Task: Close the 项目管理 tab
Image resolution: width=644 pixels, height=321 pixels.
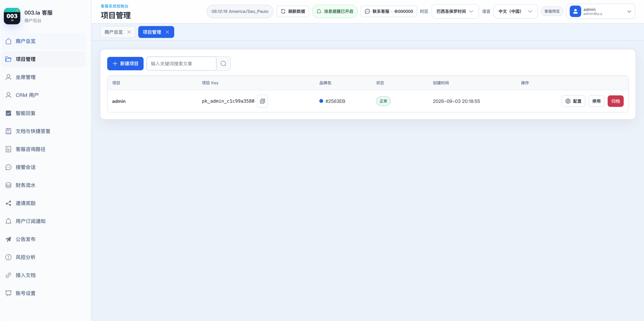Action: click(167, 32)
